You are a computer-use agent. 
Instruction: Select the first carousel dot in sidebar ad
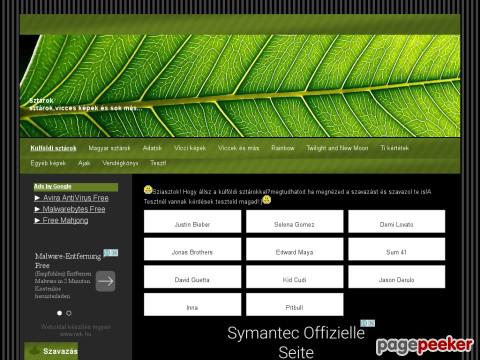coord(60,313)
